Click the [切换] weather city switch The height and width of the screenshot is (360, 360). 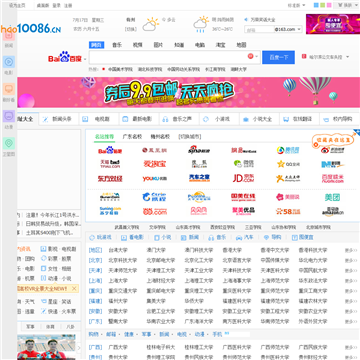(x=131, y=29)
